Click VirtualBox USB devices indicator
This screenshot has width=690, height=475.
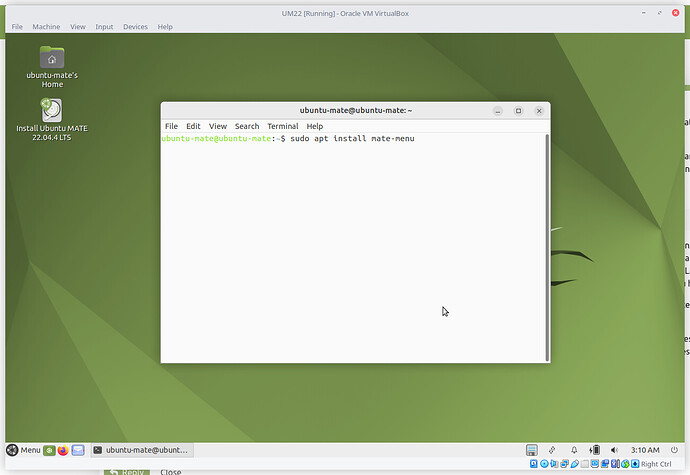[x=575, y=464]
